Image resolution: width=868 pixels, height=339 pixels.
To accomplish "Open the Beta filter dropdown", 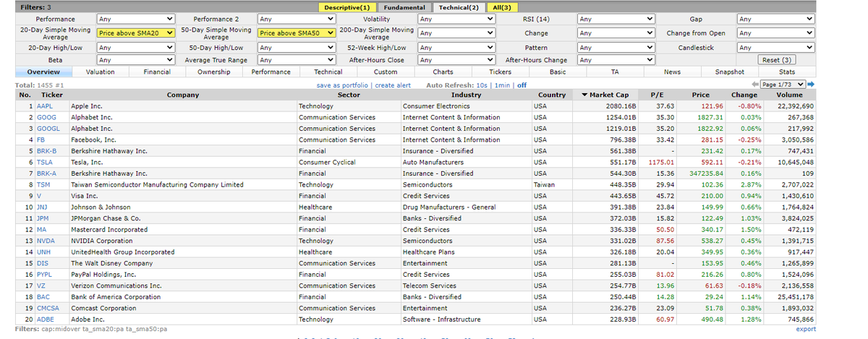I will pyautogui.click(x=136, y=60).
